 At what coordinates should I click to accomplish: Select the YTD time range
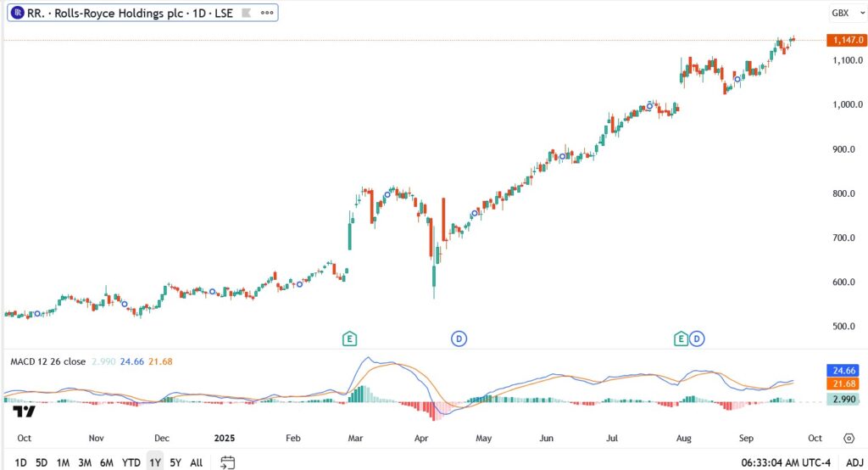coord(131,462)
